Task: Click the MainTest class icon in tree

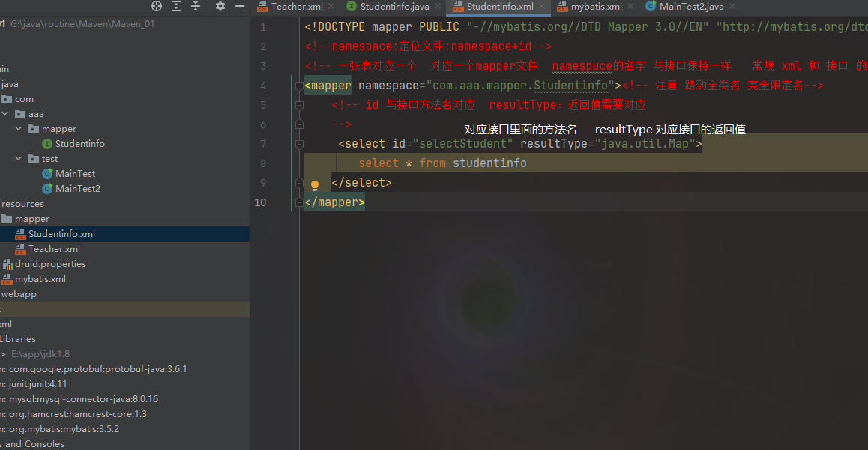Action: [48, 173]
